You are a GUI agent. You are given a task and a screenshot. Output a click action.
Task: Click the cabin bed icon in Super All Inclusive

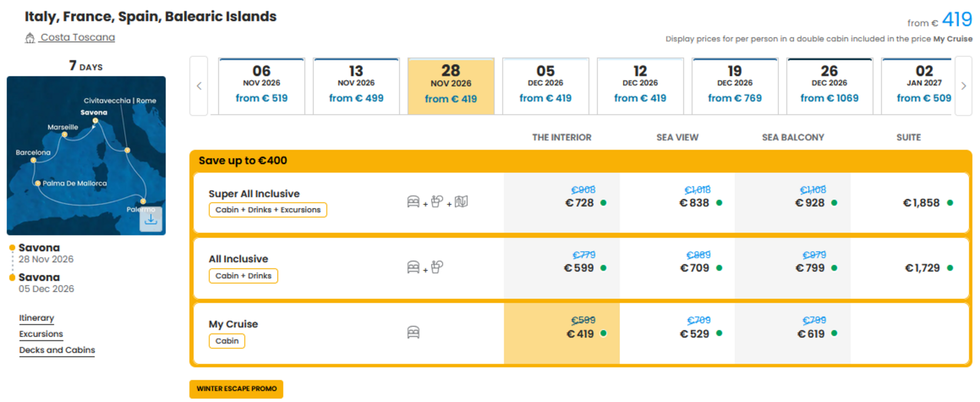click(413, 202)
